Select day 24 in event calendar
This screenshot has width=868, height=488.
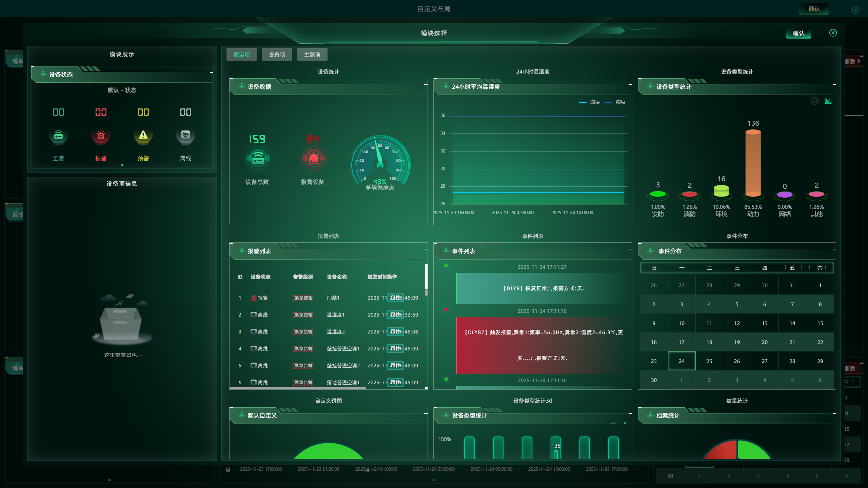682,361
